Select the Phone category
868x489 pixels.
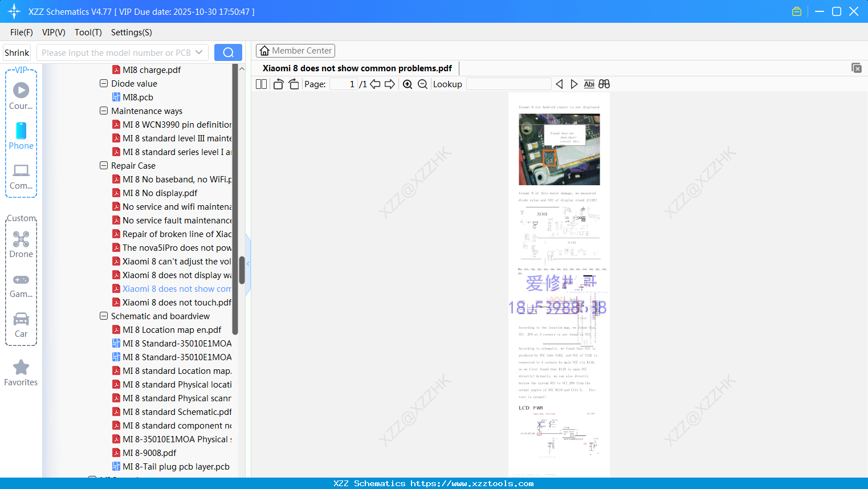point(21,136)
